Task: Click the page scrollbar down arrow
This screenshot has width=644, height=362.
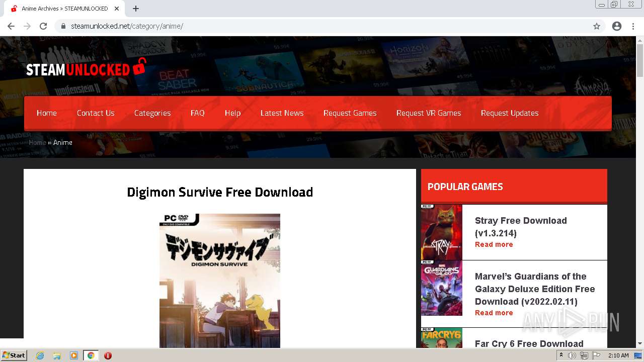Action: [640, 344]
